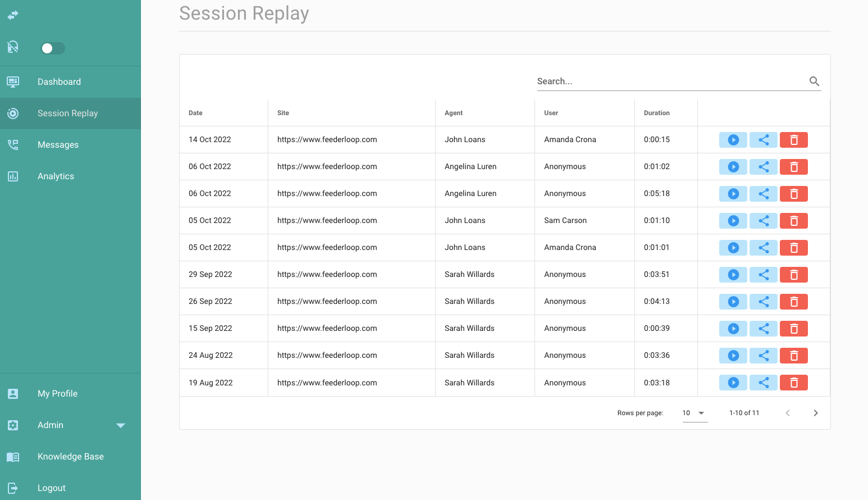Click the previous page arrow
This screenshot has height=500, width=868.
click(788, 413)
